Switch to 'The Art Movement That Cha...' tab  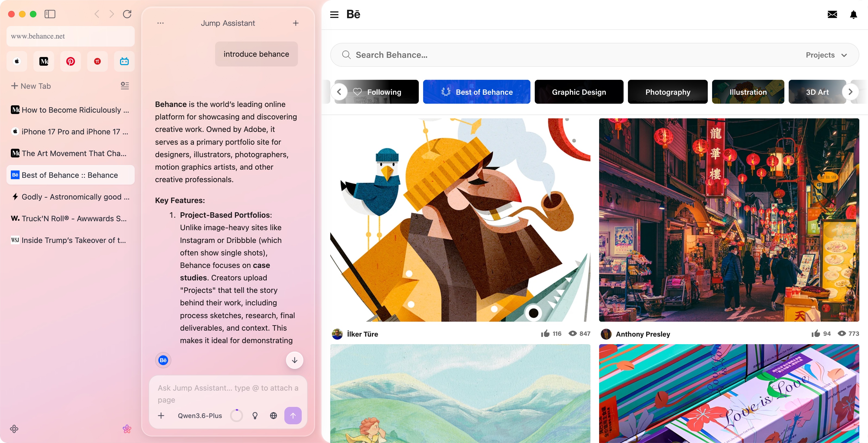pyautogui.click(x=70, y=153)
